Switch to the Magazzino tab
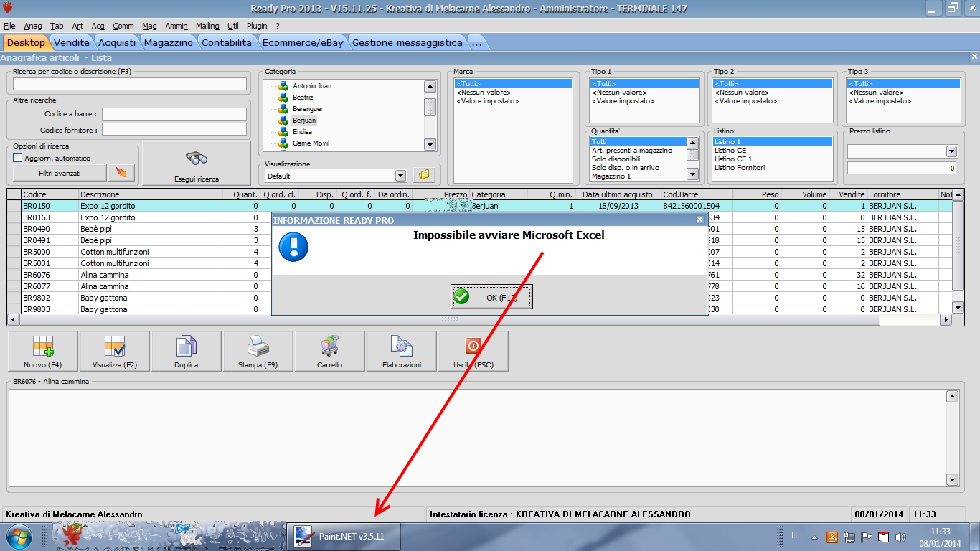Screen dimensions: 980x551 pos(169,42)
